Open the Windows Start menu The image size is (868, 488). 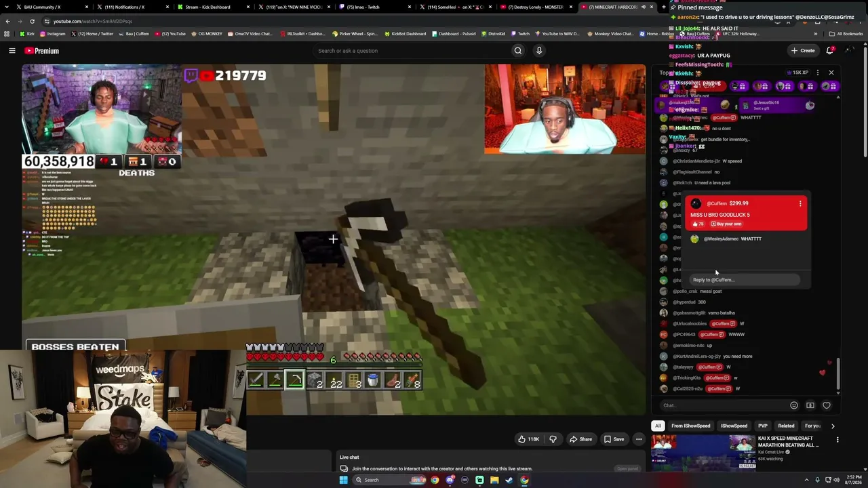pos(343,480)
